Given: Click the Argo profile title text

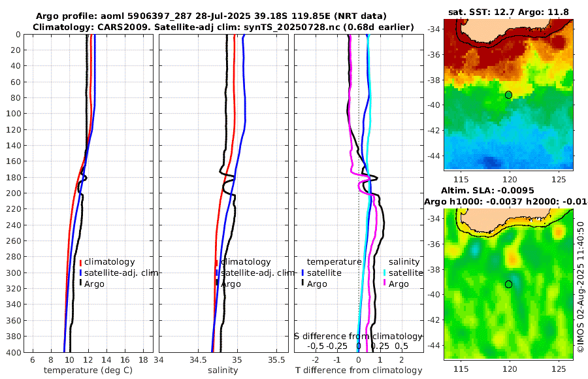Looking at the screenshot, I should [x=211, y=16].
